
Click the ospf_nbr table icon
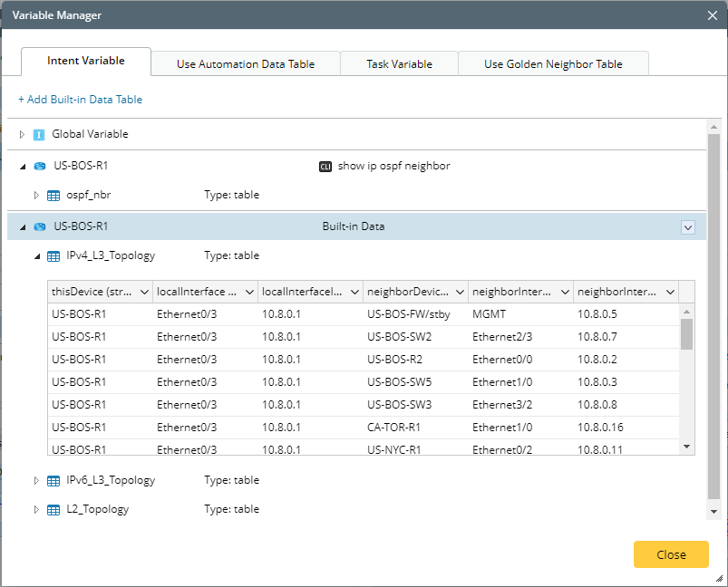(x=53, y=195)
